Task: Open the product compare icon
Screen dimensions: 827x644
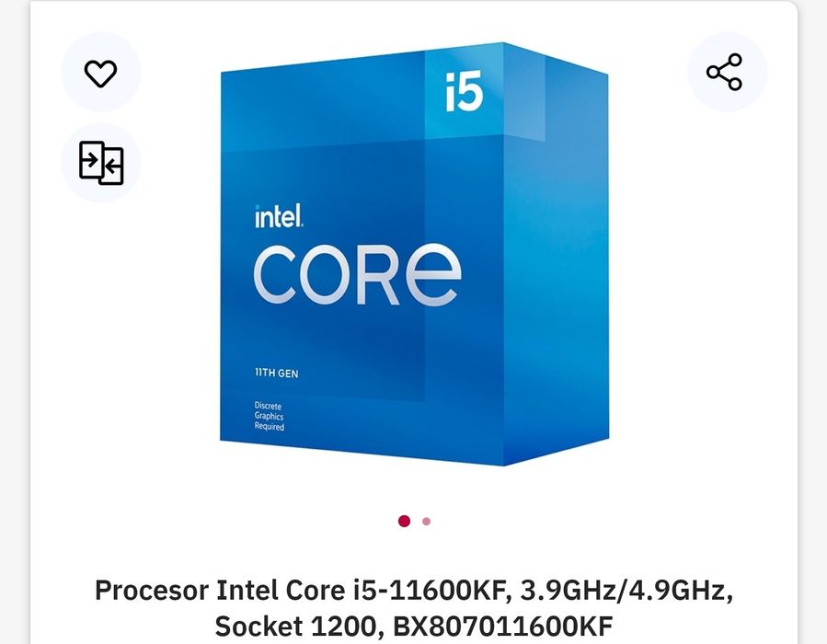Action: [x=101, y=163]
